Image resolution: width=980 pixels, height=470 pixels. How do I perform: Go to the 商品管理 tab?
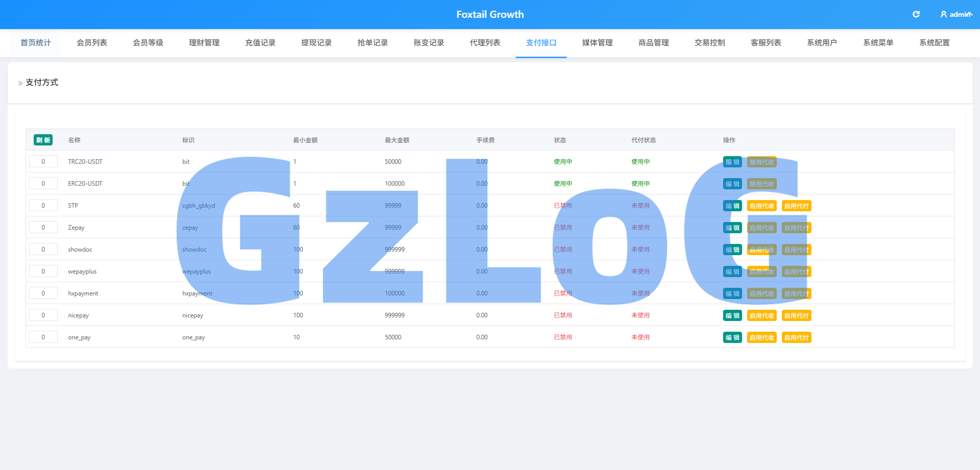[x=654, y=43]
